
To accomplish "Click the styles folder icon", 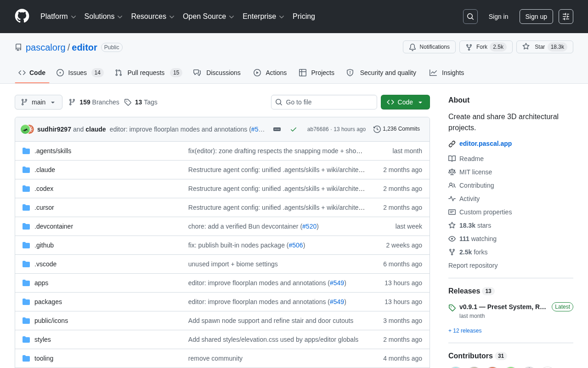I will pos(26,339).
